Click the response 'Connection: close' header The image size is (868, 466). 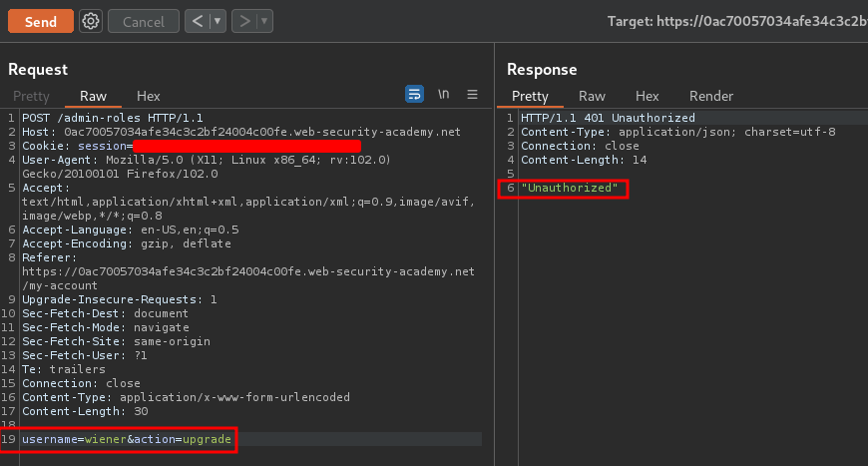(580, 146)
